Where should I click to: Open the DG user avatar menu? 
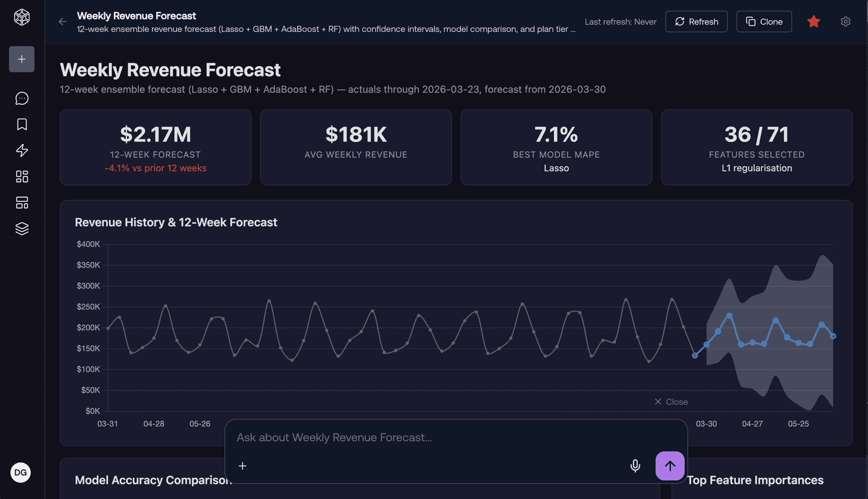pyautogui.click(x=20, y=472)
